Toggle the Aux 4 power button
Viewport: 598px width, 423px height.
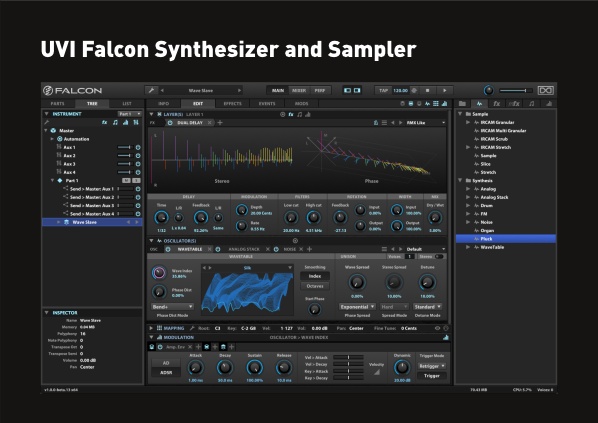click(x=138, y=172)
